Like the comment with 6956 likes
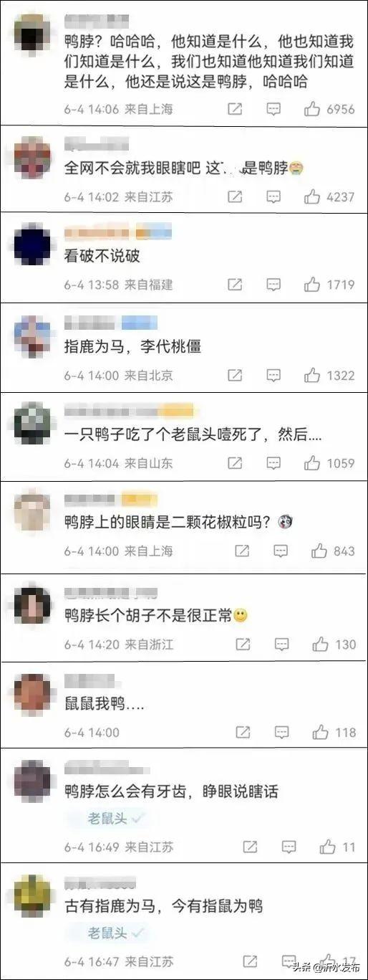368x980 pixels. pos(311,109)
